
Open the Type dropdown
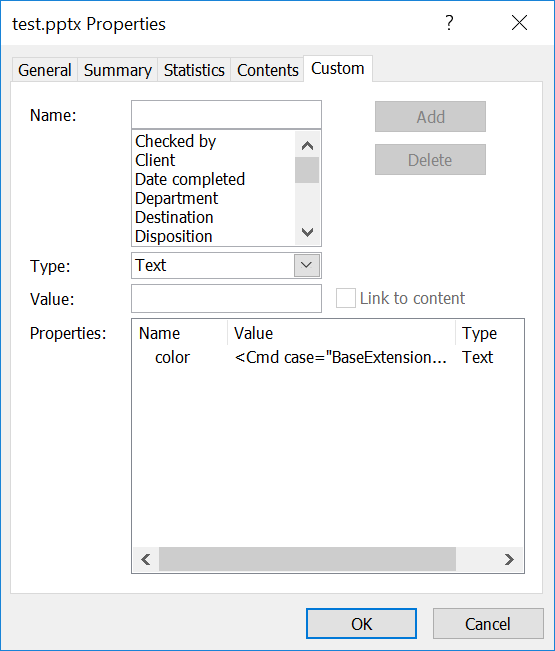pyautogui.click(x=306, y=265)
